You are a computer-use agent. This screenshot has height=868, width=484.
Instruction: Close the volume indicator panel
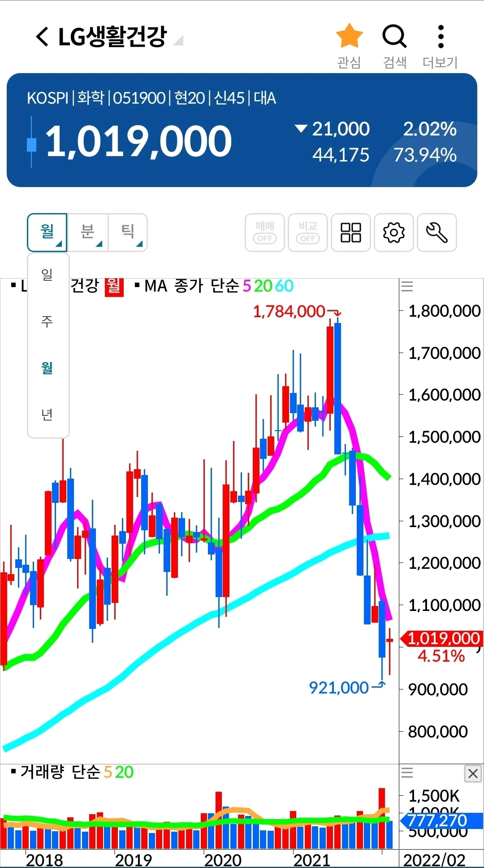[473, 773]
